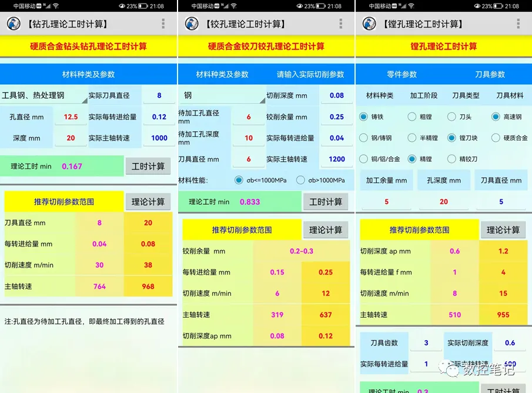Open the overflow menu in the drilling screen
The height and width of the screenshot is (393, 532).
coord(163,24)
